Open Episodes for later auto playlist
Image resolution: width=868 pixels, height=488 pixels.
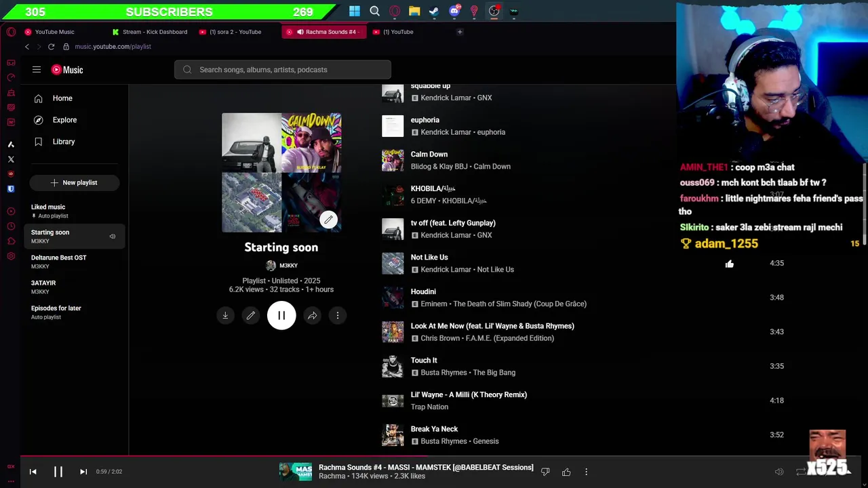click(75, 312)
